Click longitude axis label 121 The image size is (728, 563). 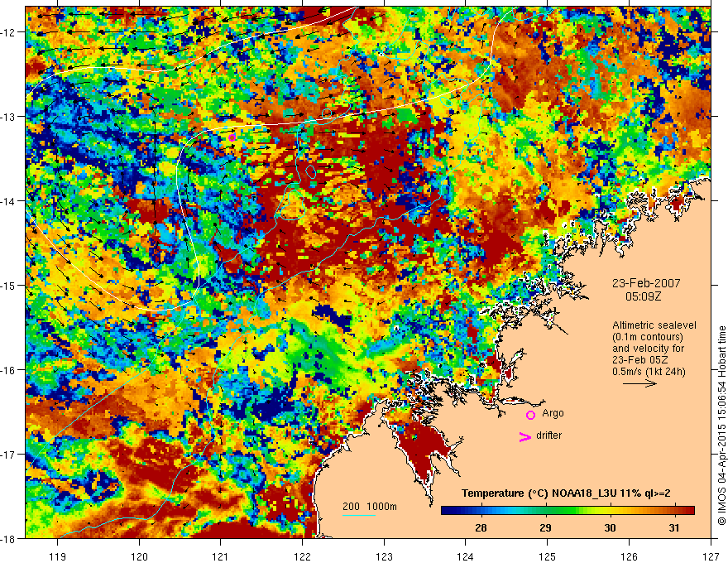[221, 556]
